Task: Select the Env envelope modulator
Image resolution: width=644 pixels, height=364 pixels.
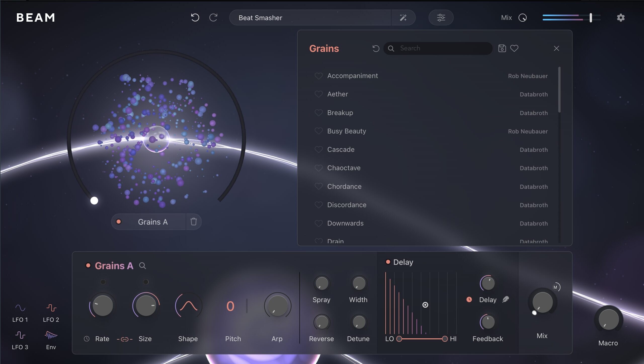Action: tap(51, 335)
